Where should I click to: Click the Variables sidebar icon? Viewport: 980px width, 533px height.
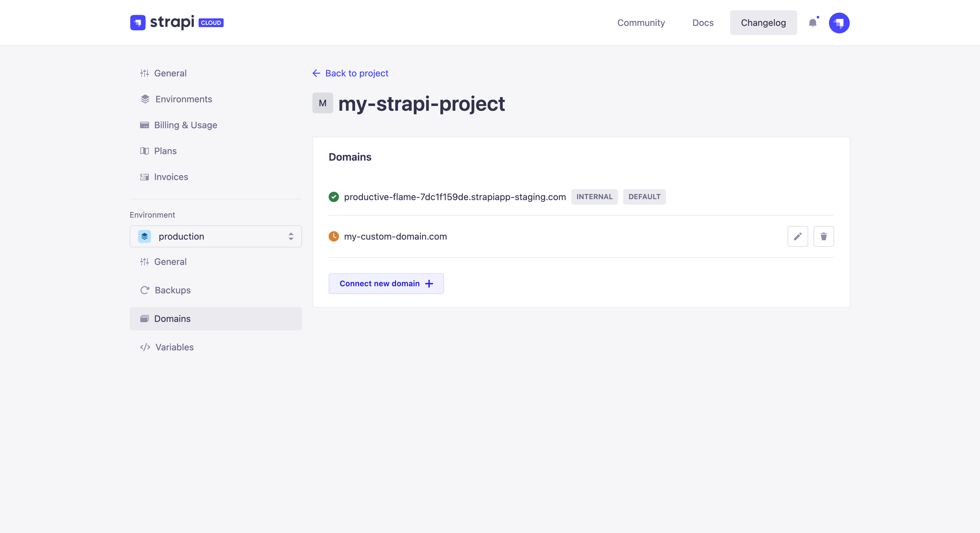tap(144, 347)
